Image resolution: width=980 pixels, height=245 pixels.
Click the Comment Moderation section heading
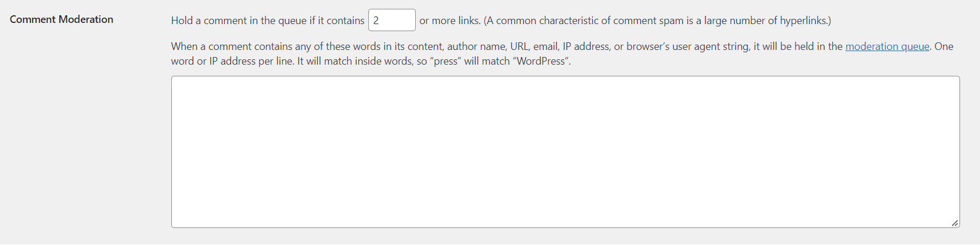point(62,19)
